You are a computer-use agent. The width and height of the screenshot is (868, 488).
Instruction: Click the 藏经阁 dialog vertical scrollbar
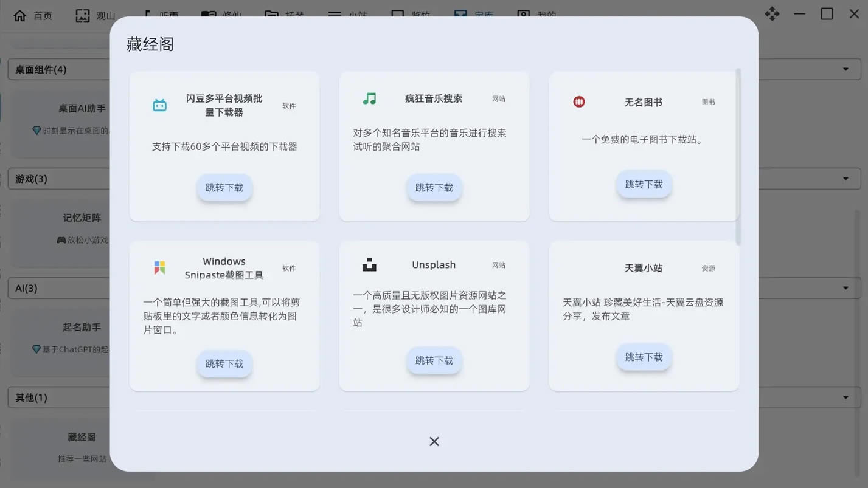pyautogui.click(x=738, y=157)
